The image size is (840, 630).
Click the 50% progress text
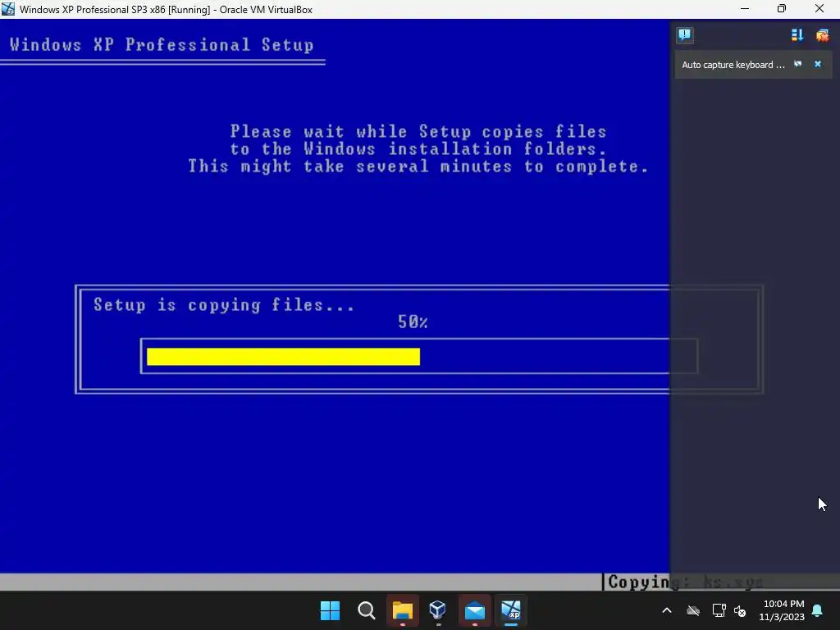(413, 322)
